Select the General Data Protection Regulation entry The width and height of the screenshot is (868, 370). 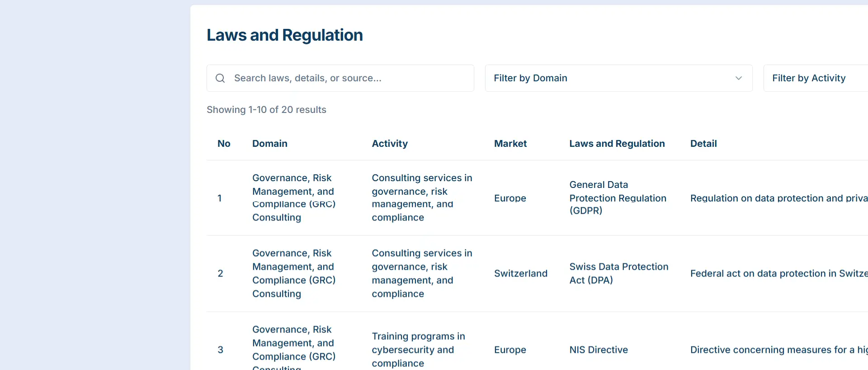point(617,198)
